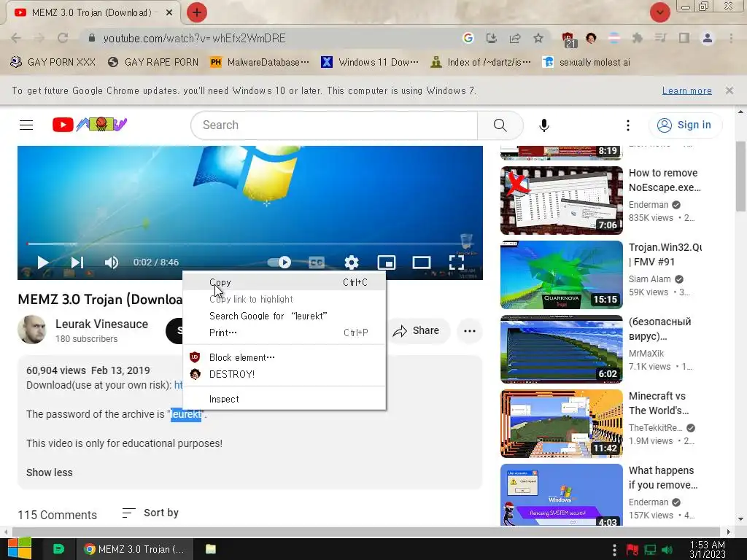Open video settings gear
This screenshot has width=747, height=560.
click(352, 262)
